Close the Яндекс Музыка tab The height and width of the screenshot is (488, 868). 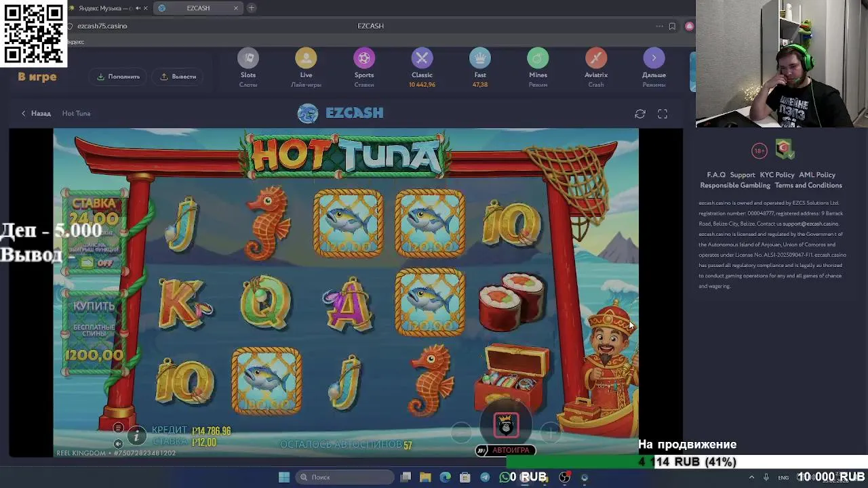(145, 8)
